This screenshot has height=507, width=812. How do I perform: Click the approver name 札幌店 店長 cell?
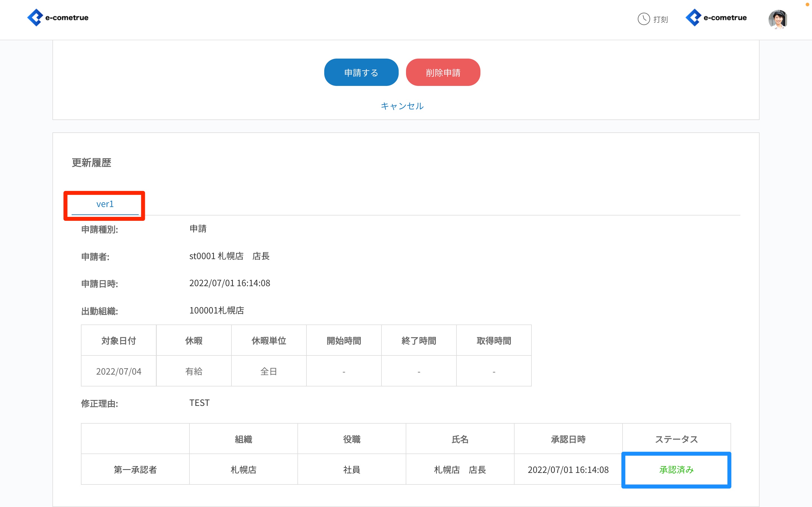tap(460, 470)
